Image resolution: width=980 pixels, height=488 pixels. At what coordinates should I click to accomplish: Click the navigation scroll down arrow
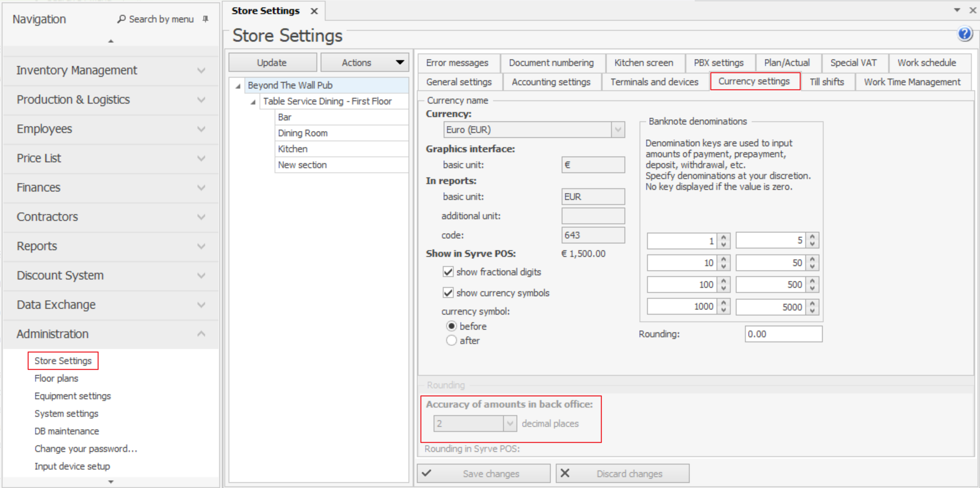pos(111,482)
